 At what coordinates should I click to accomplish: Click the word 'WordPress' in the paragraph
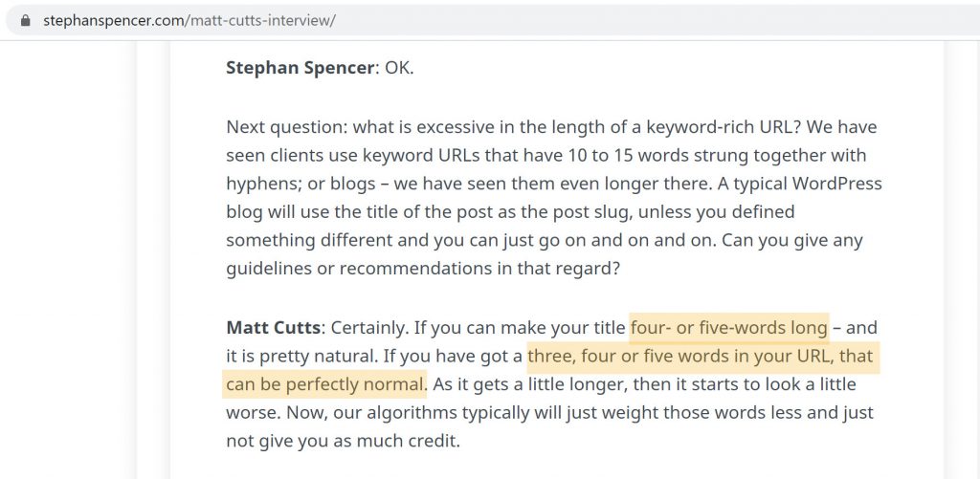click(836, 184)
